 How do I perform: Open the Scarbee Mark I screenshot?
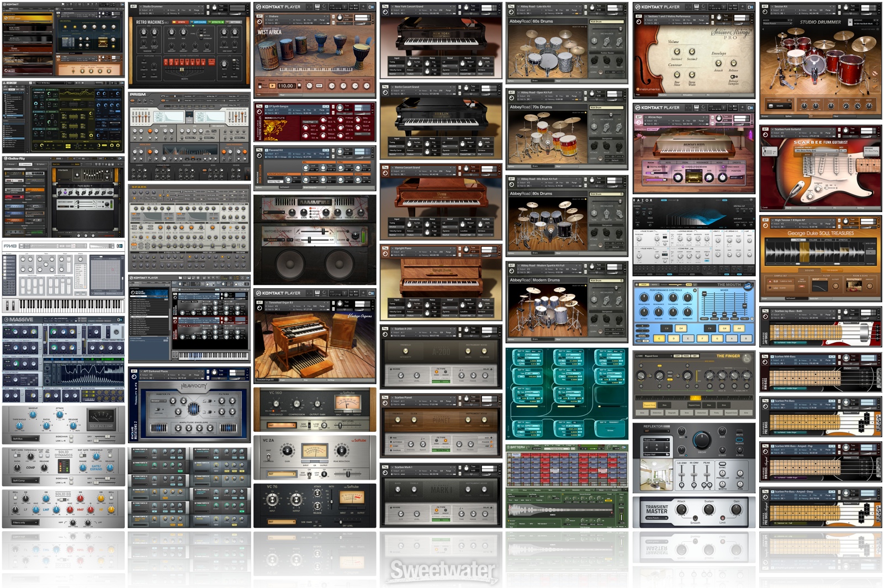click(x=441, y=494)
